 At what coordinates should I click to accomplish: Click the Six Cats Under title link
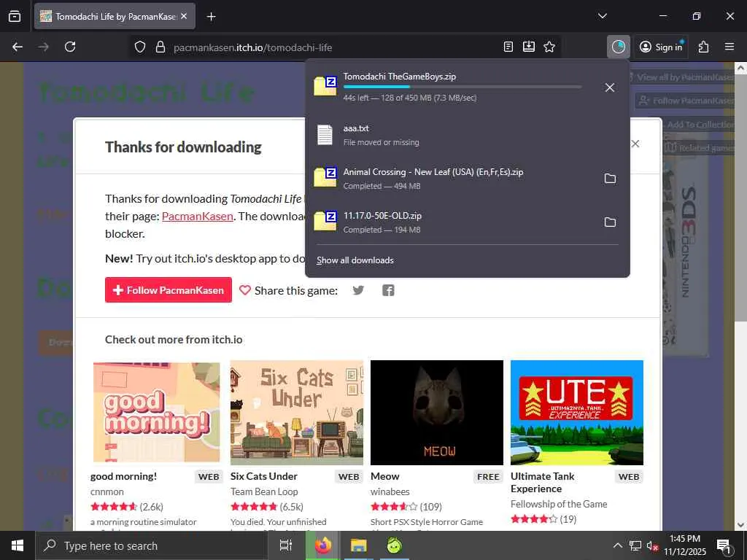(x=264, y=476)
